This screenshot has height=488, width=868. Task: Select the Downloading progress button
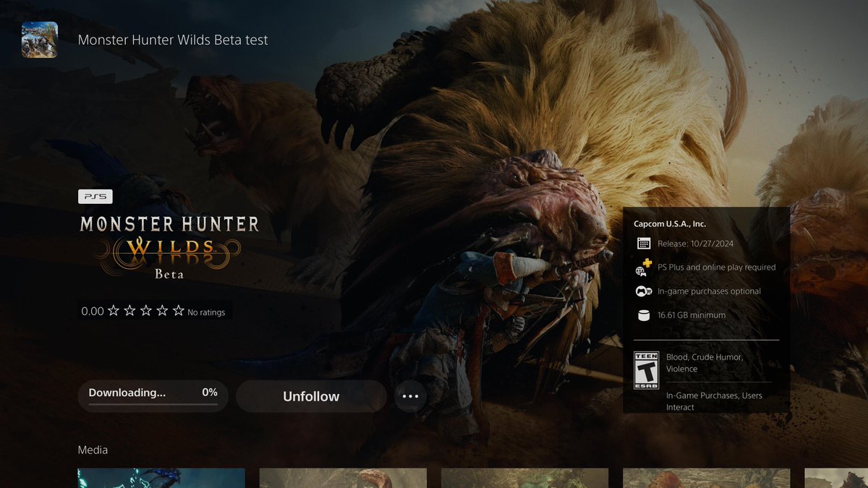click(x=153, y=396)
